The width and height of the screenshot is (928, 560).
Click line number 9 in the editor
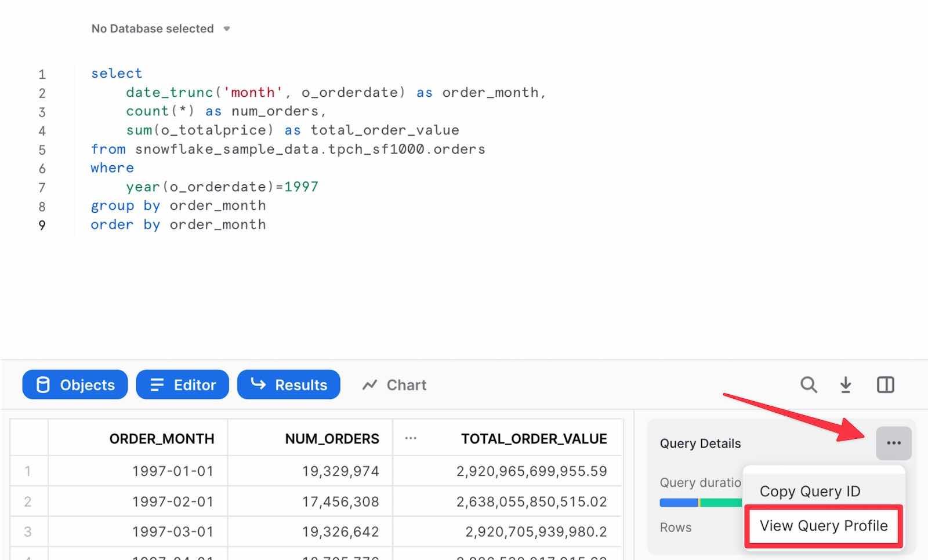click(42, 225)
